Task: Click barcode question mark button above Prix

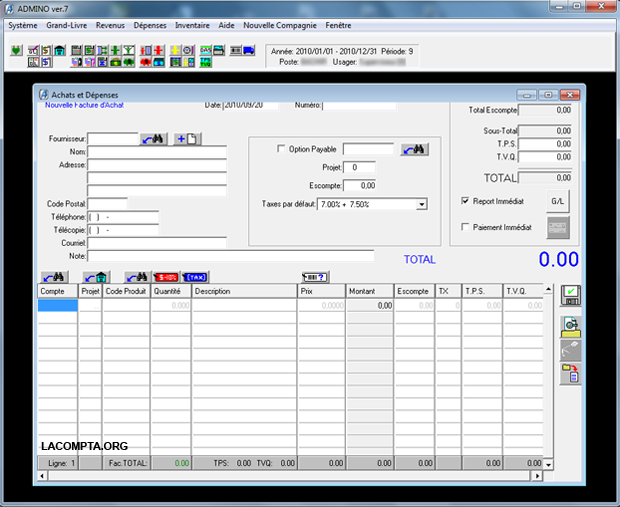Action: [315, 277]
